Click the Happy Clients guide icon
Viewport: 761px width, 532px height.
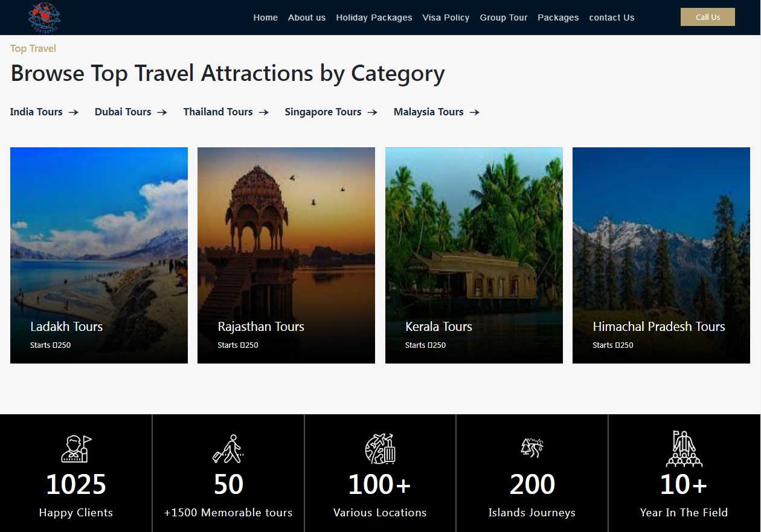pos(76,449)
